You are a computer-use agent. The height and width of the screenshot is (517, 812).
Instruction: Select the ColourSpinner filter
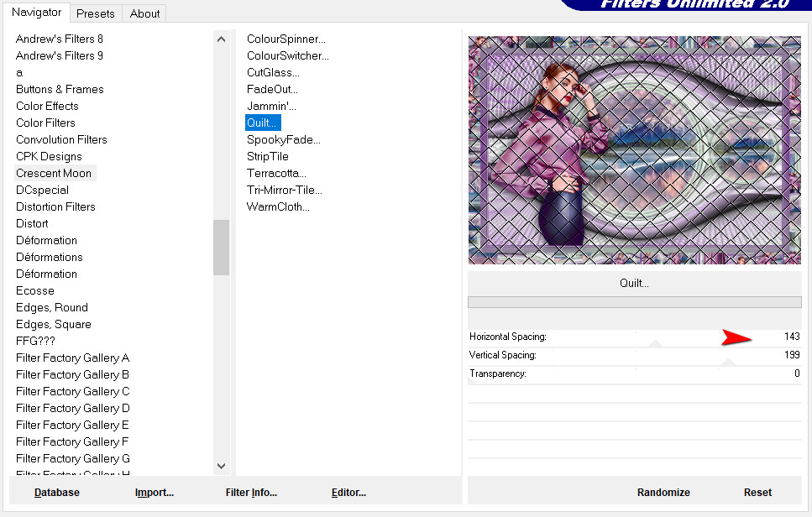click(x=286, y=39)
